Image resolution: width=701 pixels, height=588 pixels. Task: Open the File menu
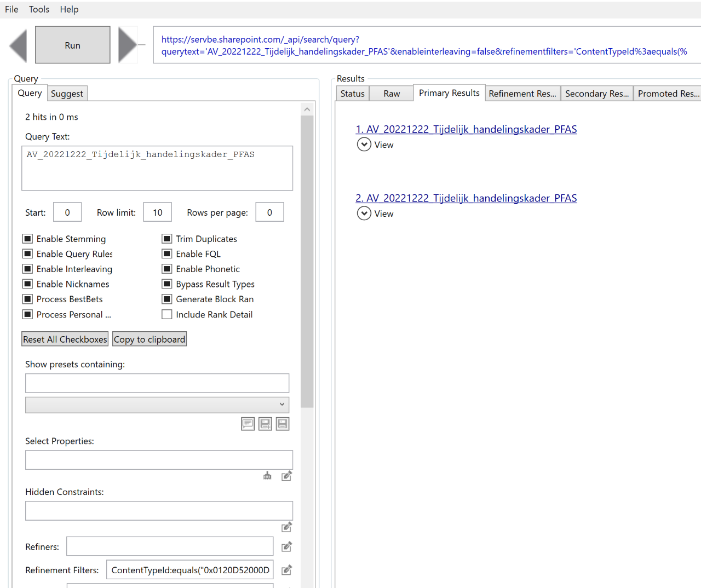[x=12, y=9]
